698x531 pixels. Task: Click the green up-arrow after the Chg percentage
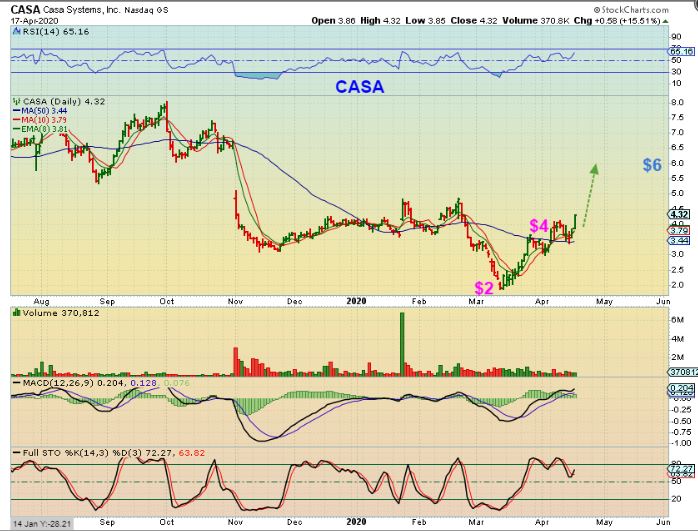coord(666,21)
